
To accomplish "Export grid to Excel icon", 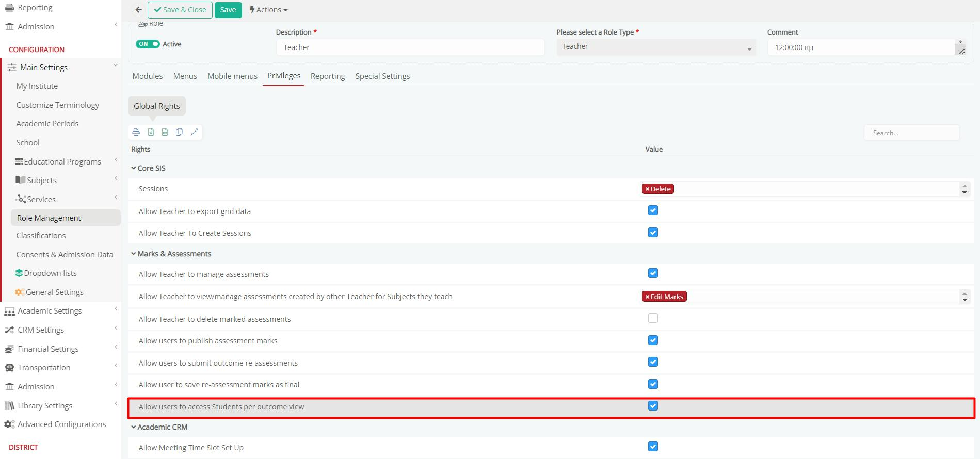I will [151, 132].
